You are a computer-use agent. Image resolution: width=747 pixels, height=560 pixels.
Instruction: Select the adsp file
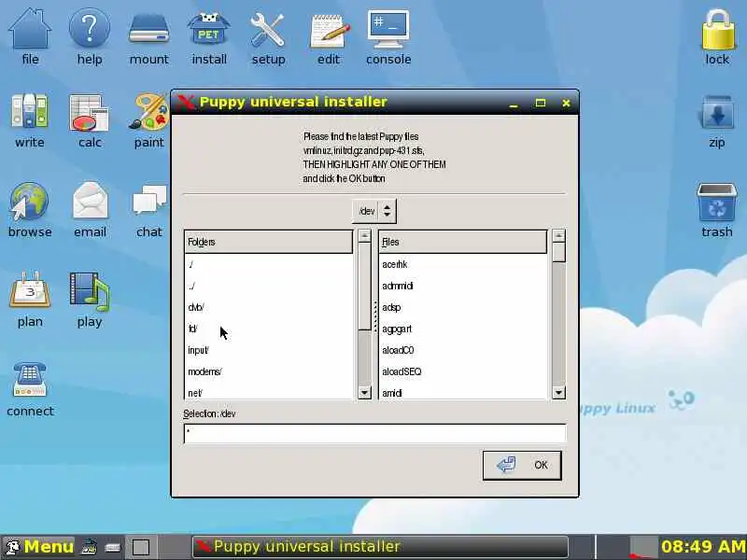(462, 307)
